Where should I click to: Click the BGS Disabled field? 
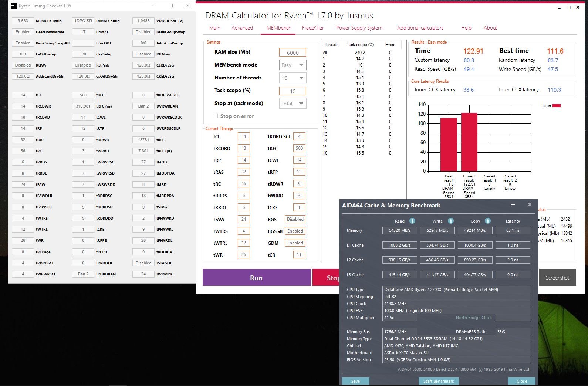295,219
